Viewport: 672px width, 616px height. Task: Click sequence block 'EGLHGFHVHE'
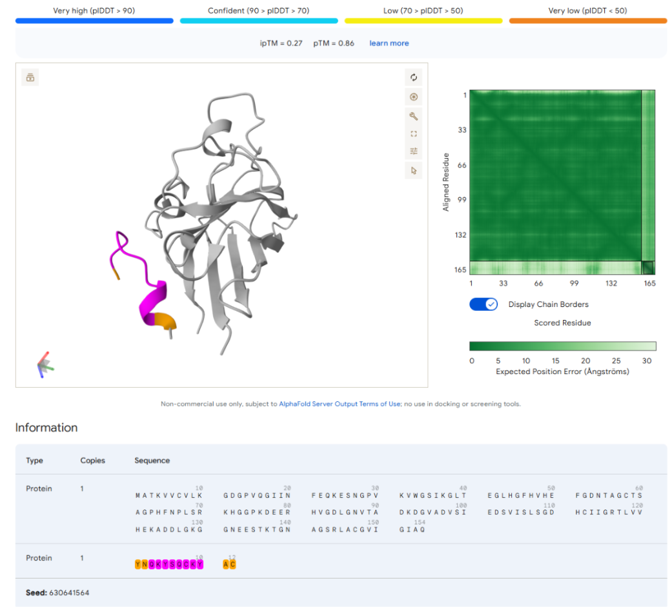tap(521, 495)
